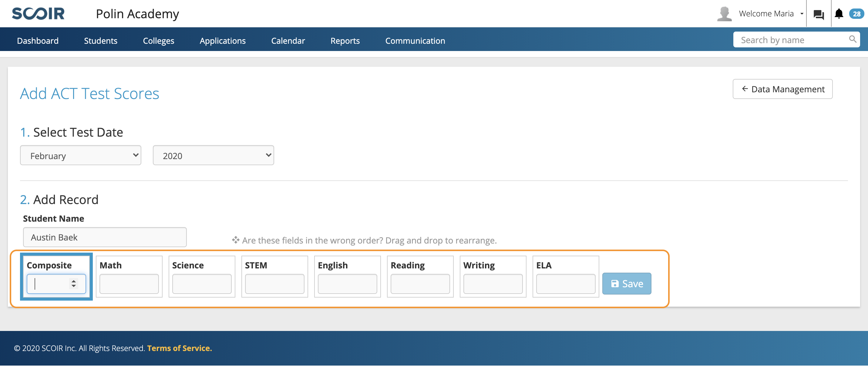
Task: Open Terms of Service link
Action: [179, 349]
